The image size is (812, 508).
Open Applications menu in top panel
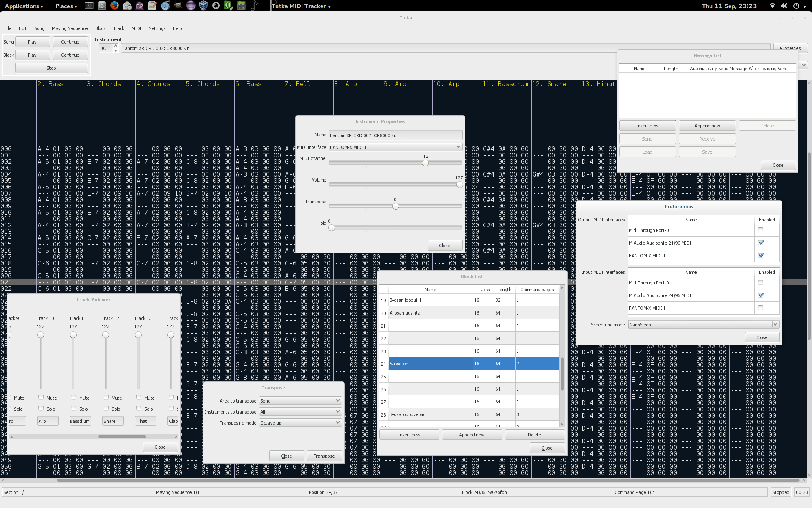(x=24, y=6)
